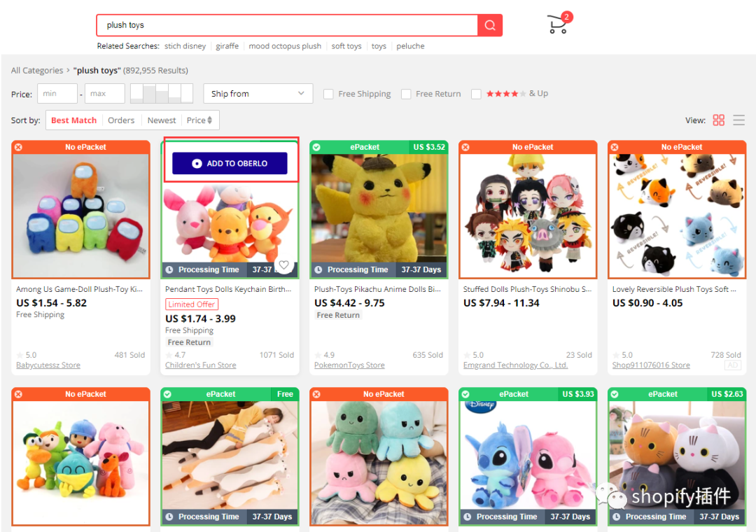
Task: Open Pikachu detective plush thumbnail
Action: tap(379, 209)
